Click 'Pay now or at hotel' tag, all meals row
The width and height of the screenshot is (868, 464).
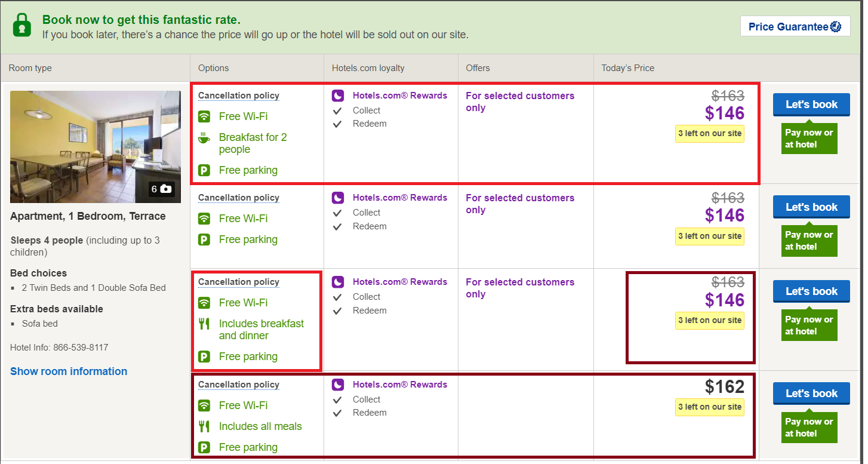pyautogui.click(x=809, y=428)
